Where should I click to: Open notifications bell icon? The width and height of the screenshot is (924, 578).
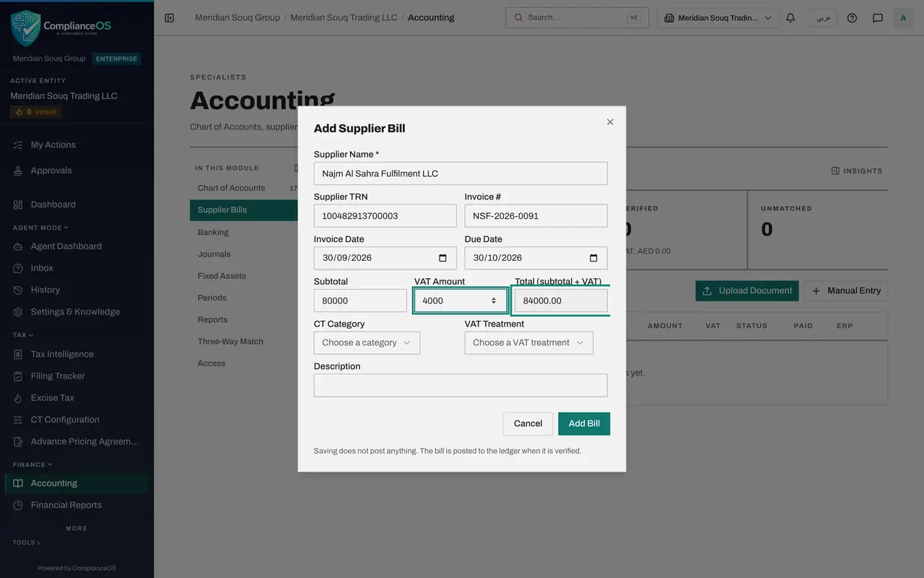[790, 18]
